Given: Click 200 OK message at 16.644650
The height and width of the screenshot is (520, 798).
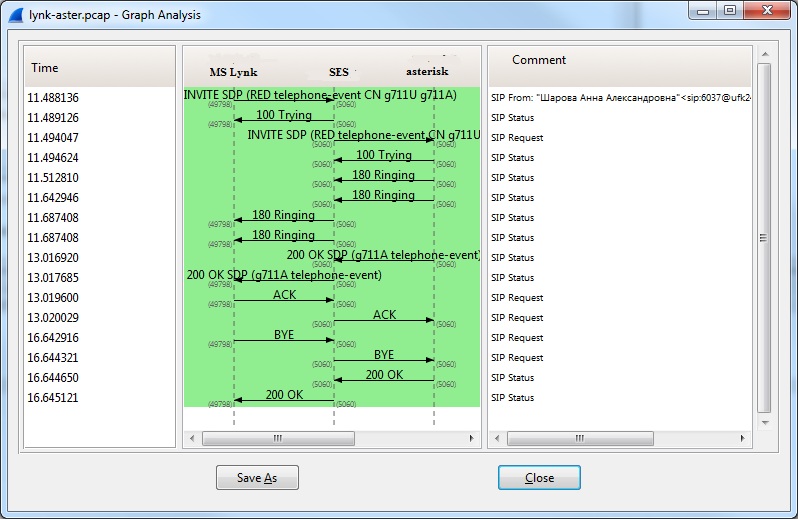Looking at the screenshot, I should click(384, 375).
